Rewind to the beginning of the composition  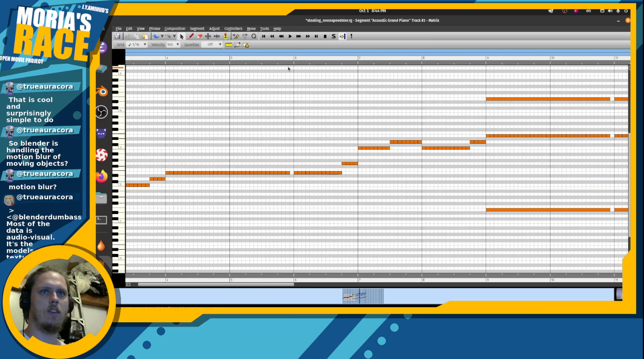click(263, 36)
